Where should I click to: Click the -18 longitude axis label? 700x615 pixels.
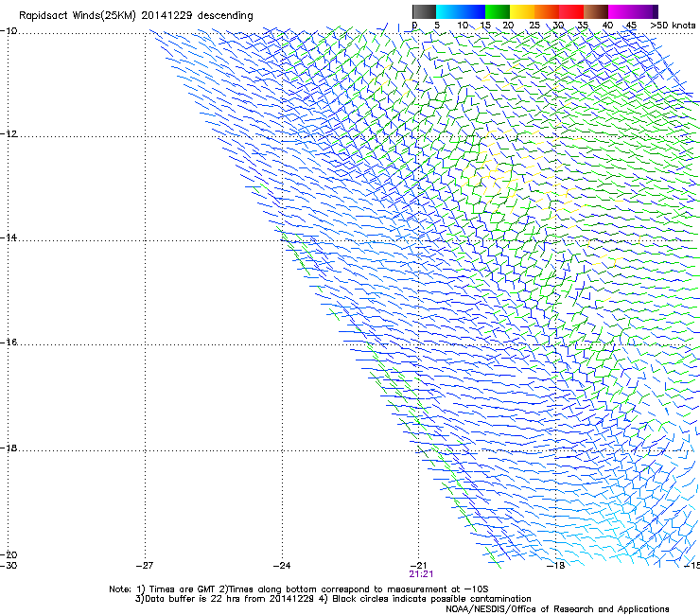click(x=555, y=566)
